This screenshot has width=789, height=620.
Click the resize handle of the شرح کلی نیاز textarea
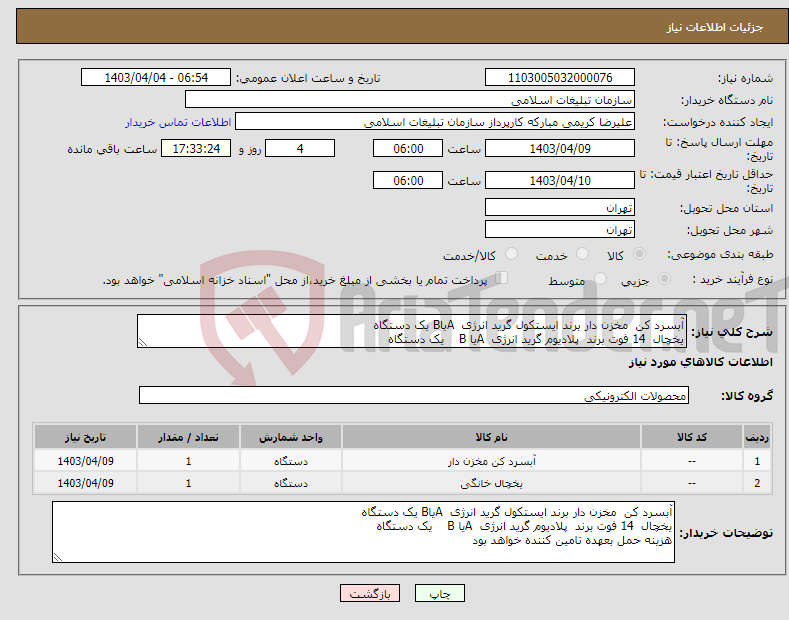(143, 342)
